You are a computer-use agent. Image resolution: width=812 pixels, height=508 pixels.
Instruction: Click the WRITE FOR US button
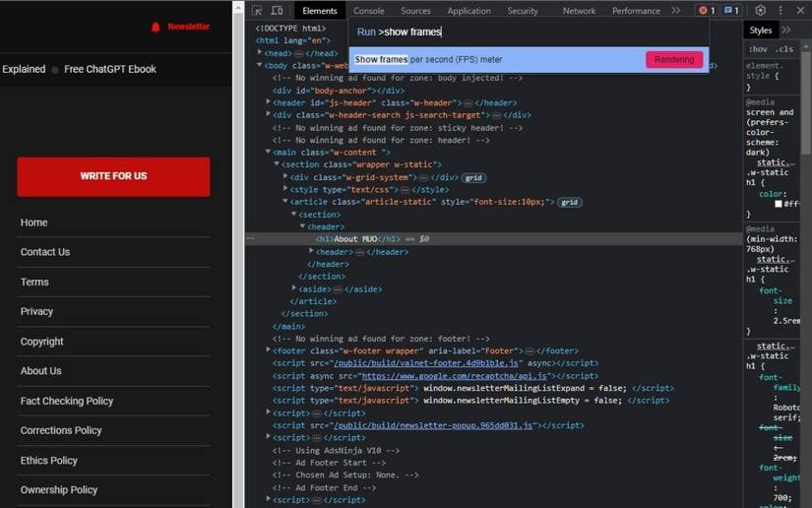tap(113, 176)
